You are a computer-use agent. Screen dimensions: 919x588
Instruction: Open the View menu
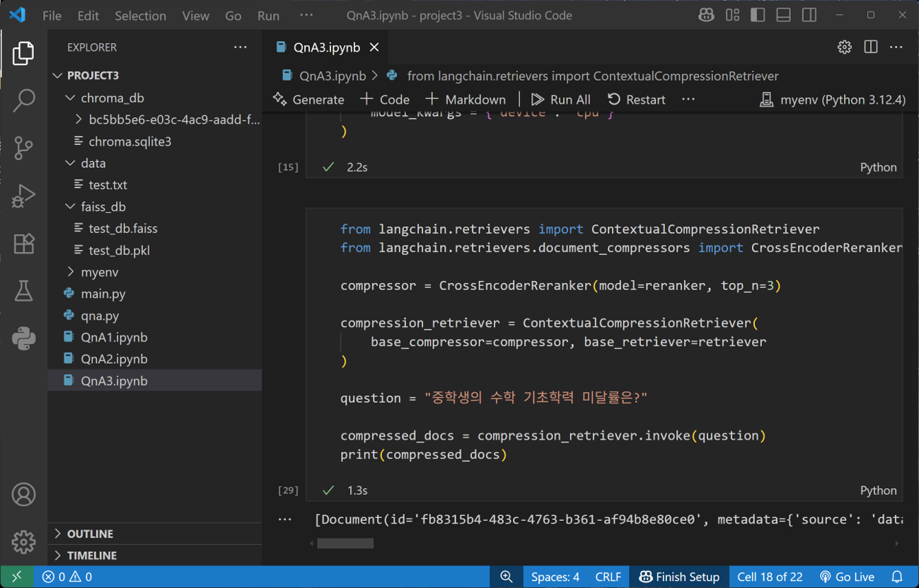[x=195, y=16]
